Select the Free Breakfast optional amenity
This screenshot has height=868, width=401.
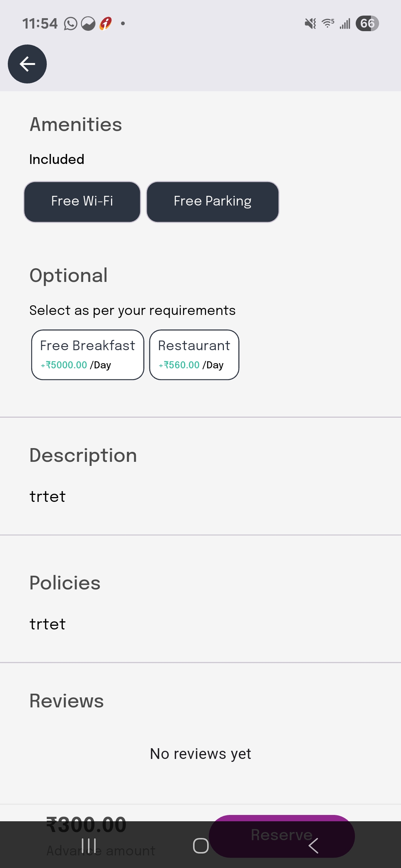tap(88, 355)
